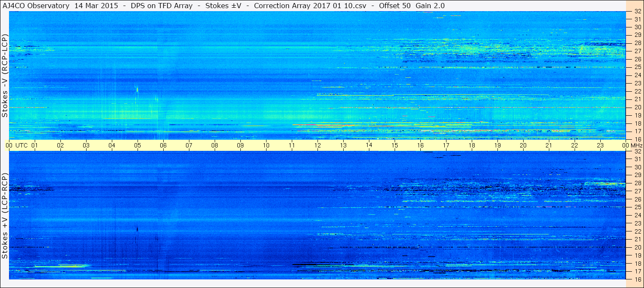
Task: Select 18 MHz tick on upper panel scale
Action: (x=638, y=123)
